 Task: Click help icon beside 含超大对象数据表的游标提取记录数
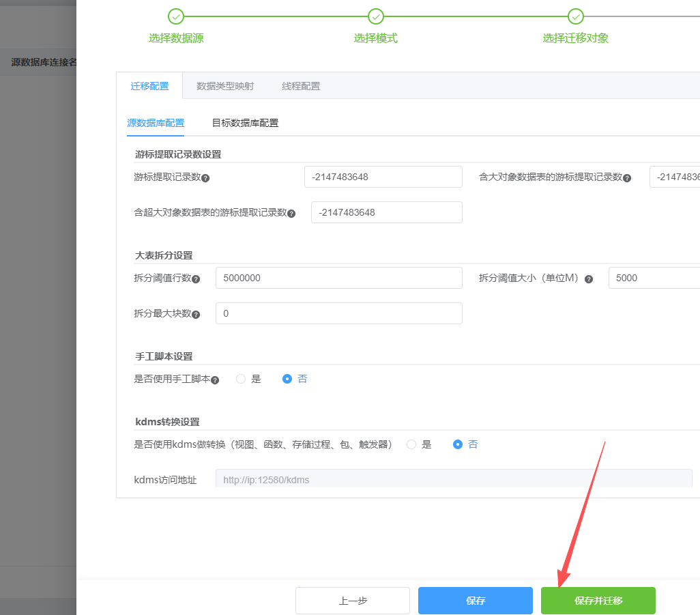click(x=291, y=213)
